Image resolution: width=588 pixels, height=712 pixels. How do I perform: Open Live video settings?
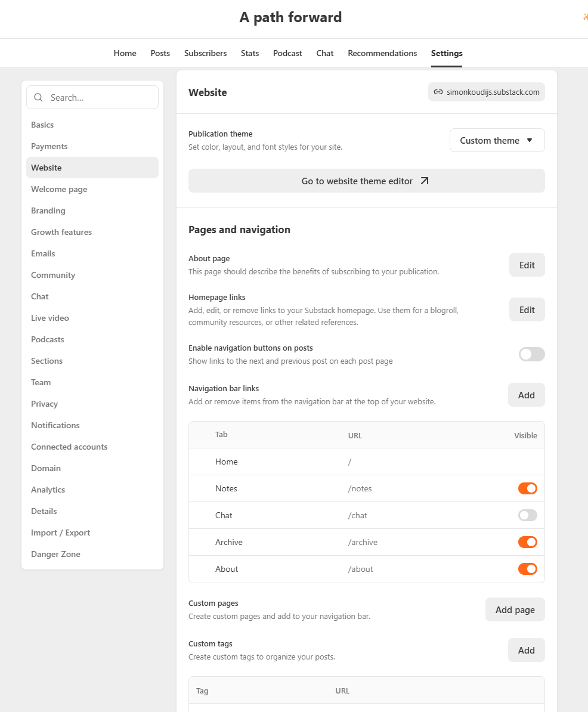point(92,318)
